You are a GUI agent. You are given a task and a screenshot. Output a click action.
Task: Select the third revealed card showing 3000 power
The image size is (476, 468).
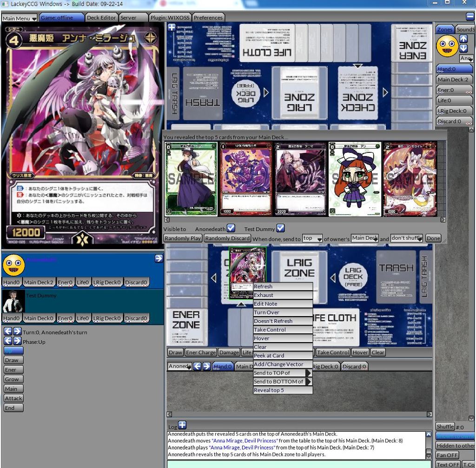pyautogui.click(x=300, y=179)
